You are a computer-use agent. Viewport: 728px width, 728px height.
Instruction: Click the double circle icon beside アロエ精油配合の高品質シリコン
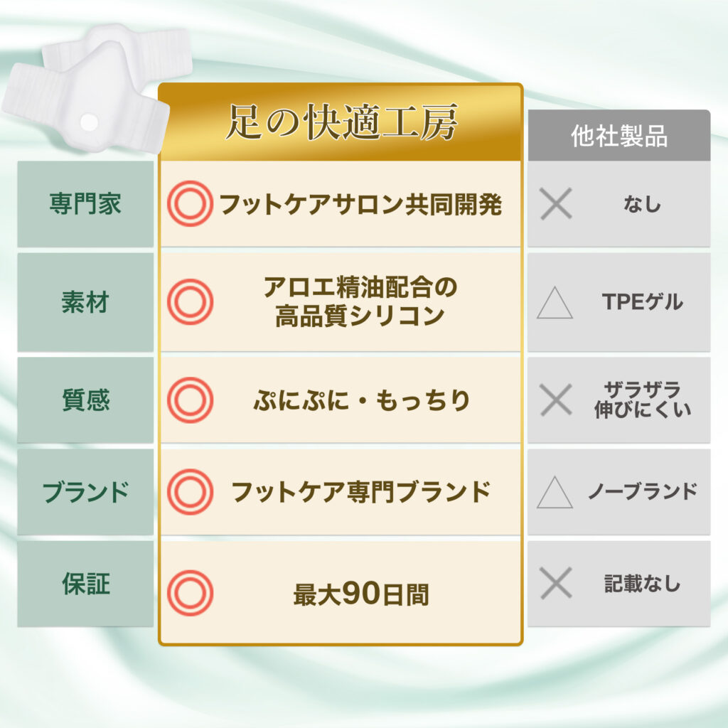click(x=190, y=302)
